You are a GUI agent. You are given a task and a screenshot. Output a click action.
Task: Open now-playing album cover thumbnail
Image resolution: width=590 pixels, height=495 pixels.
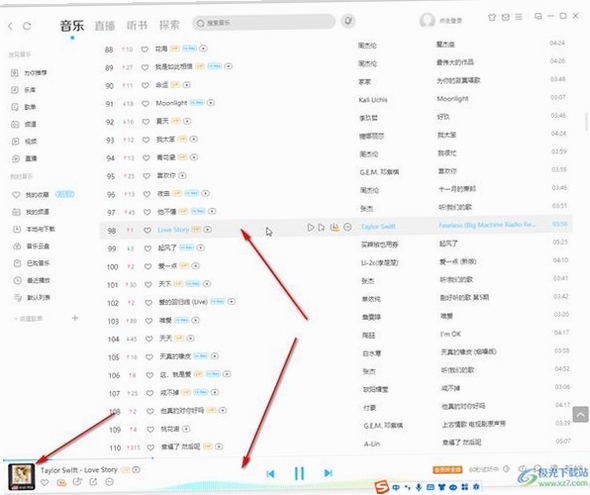tap(21, 476)
